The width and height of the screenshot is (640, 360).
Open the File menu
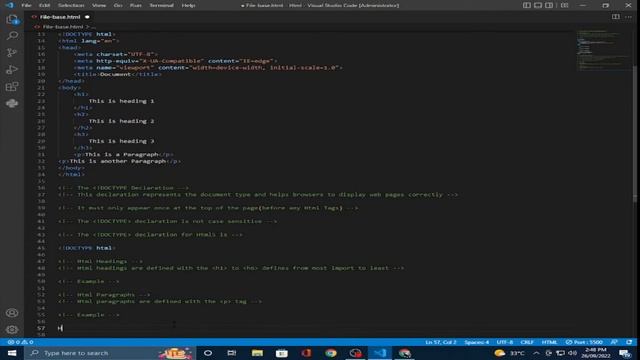(x=27, y=5)
